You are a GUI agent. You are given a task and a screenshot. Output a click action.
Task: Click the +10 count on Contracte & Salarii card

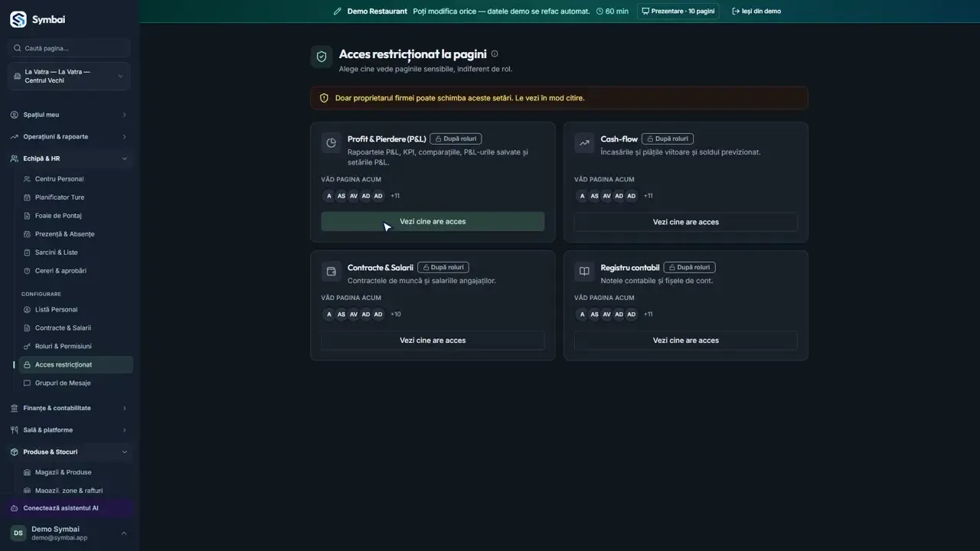pyautogui.click(x=396, y=315)
